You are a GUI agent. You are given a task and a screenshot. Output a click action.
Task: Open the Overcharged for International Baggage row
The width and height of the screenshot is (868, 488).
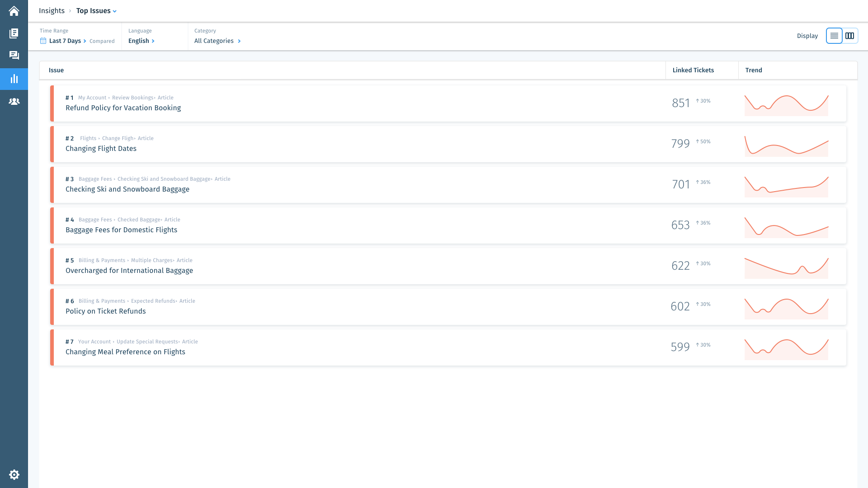129,270
